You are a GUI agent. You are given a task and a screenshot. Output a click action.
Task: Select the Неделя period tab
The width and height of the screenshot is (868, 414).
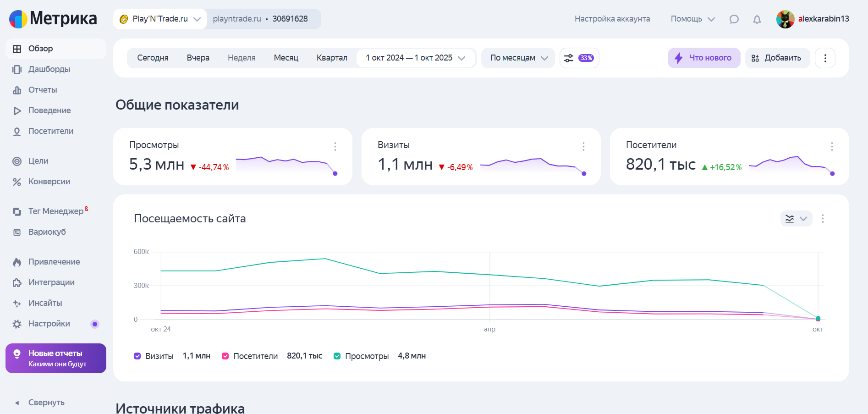point(242,58)
